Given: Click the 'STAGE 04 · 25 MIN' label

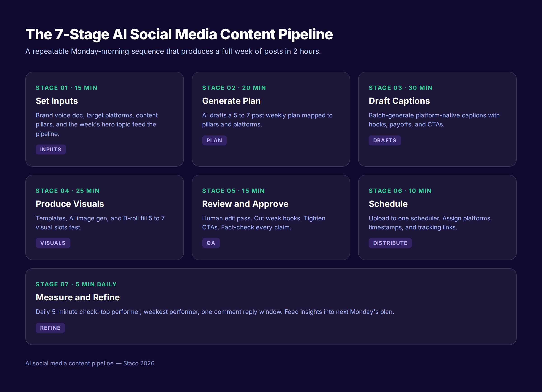Looking at the screenshot, I should [68, 191].
